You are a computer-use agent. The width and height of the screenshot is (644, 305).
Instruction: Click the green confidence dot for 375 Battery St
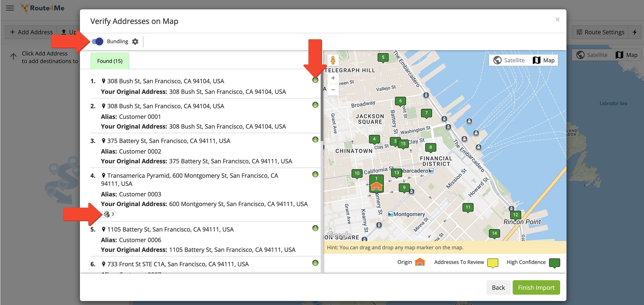pos(315,140)
